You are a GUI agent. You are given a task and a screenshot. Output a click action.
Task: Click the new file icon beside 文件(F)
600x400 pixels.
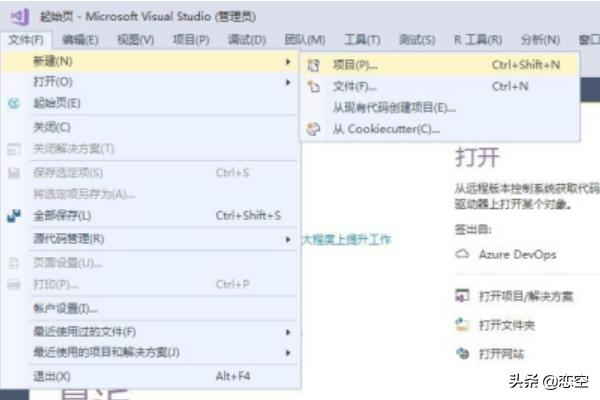pos(313,87)
